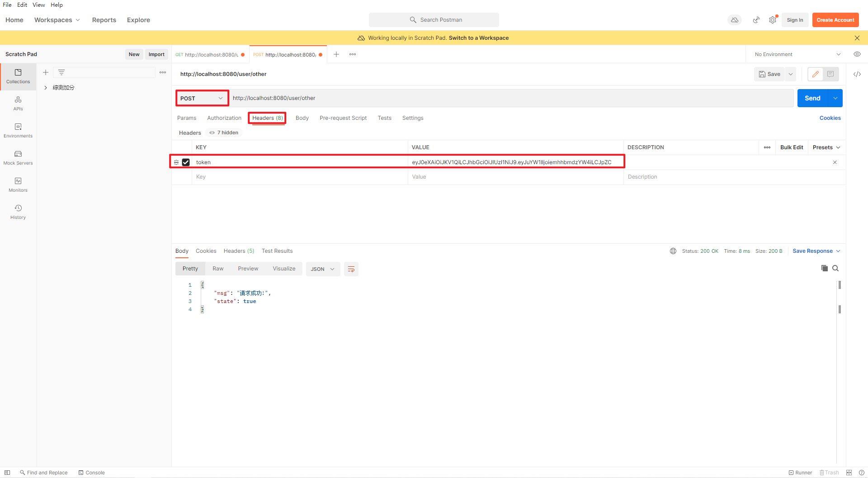This screenshot has height=478, width=868.
Task: Open the File menu
Action: pyautogui.click(x=7, y=5)
